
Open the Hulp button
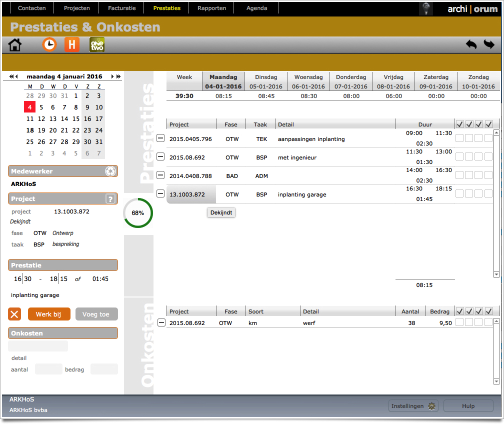coord(468,406)
